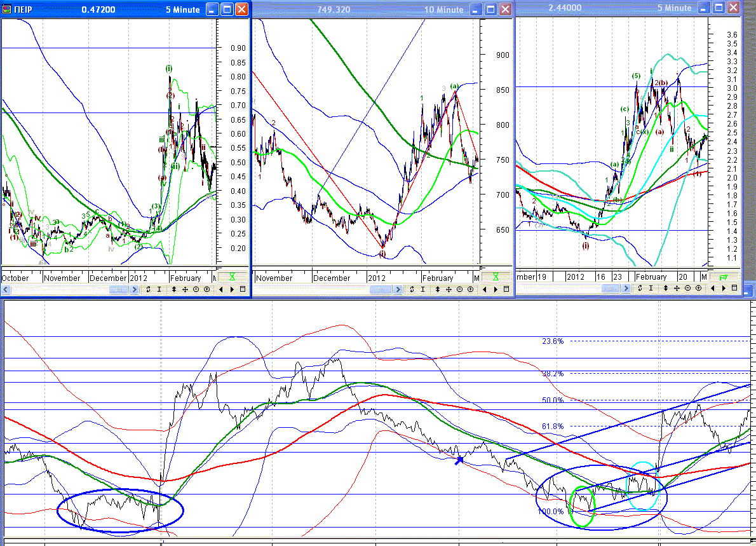The width and height of the screenshot is (756, 546).
Task: Click black right triangle in 10 Minute chart
Action: [496, 289]
